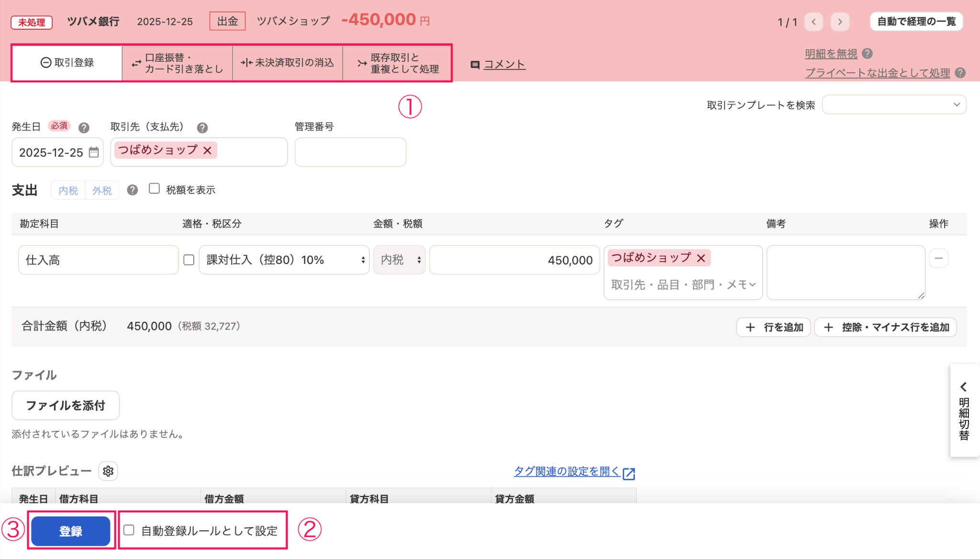Expand the 明細切替 side panel

(964, 410)
